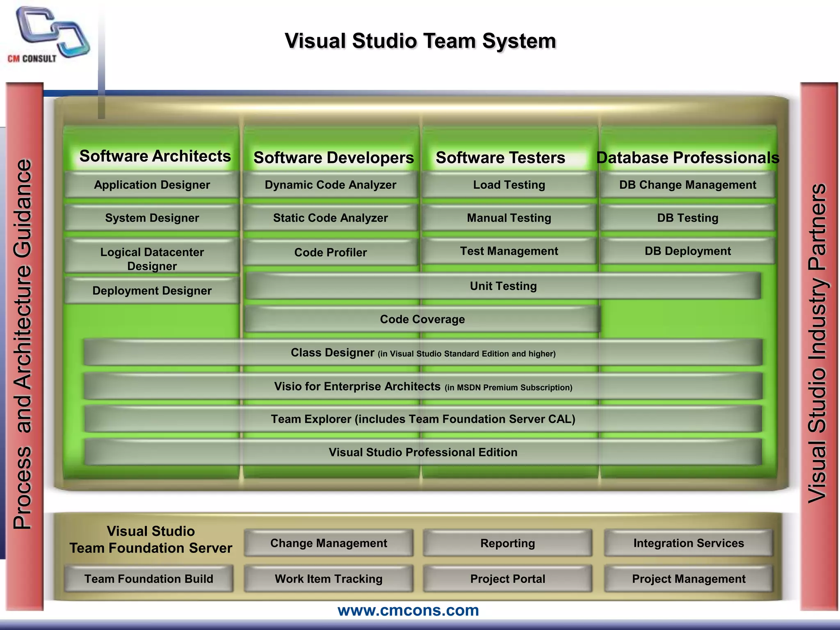Click the Visual Studio Team System title
Viewport: 840px width, 630px height.
coord(420,41)
